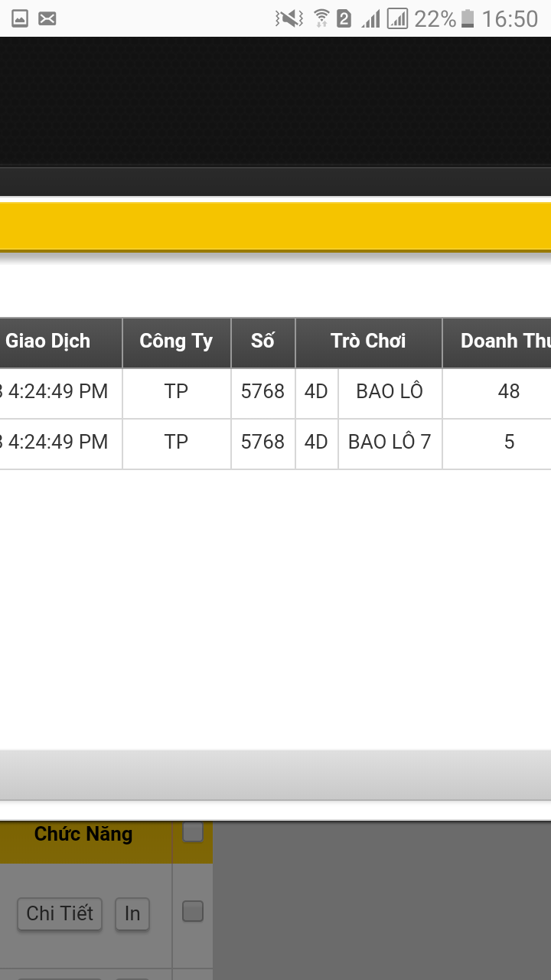The height and width of the screenshot is (980, 551).
Task: Sort by the Công Ty column header
Action: pyautogui.click(x=177, y=342)
